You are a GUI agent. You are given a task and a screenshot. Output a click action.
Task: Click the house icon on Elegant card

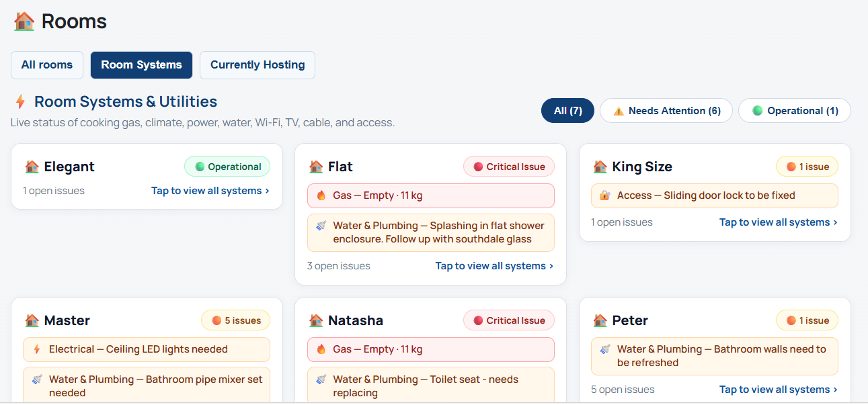pyautogui.click(x=32, y=167)
